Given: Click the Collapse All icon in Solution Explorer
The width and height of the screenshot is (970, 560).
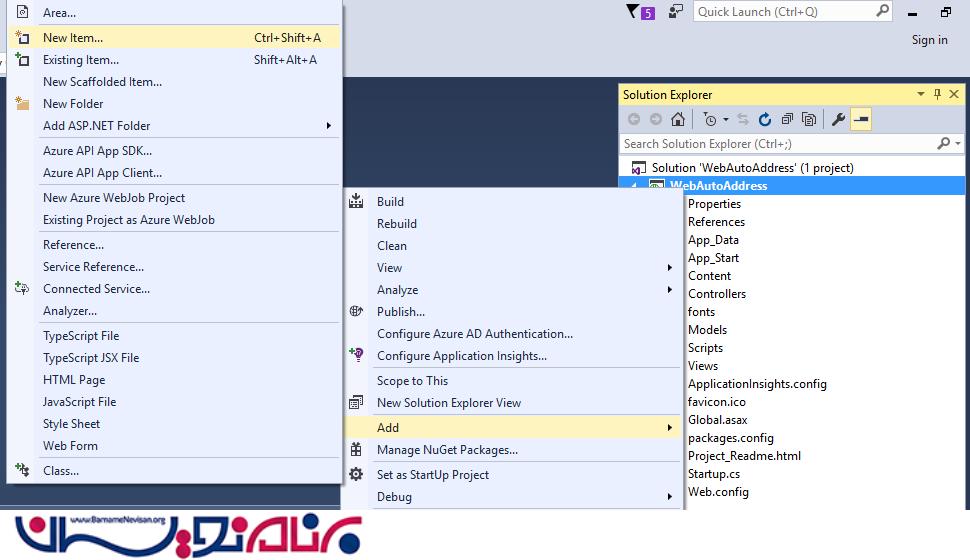Looking at the screenshot, I should coord(787,120).
